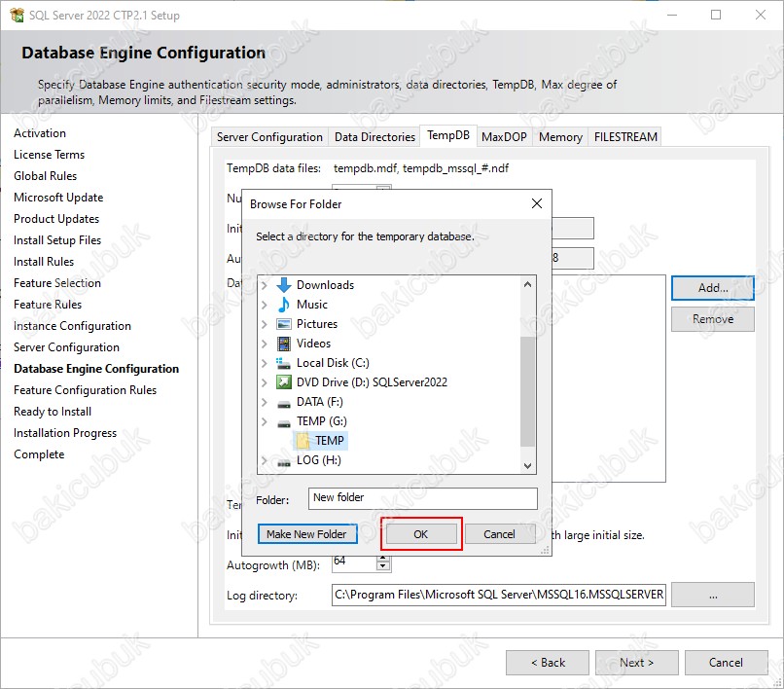Browse for the log directory
784x689 pixels.
712,595
